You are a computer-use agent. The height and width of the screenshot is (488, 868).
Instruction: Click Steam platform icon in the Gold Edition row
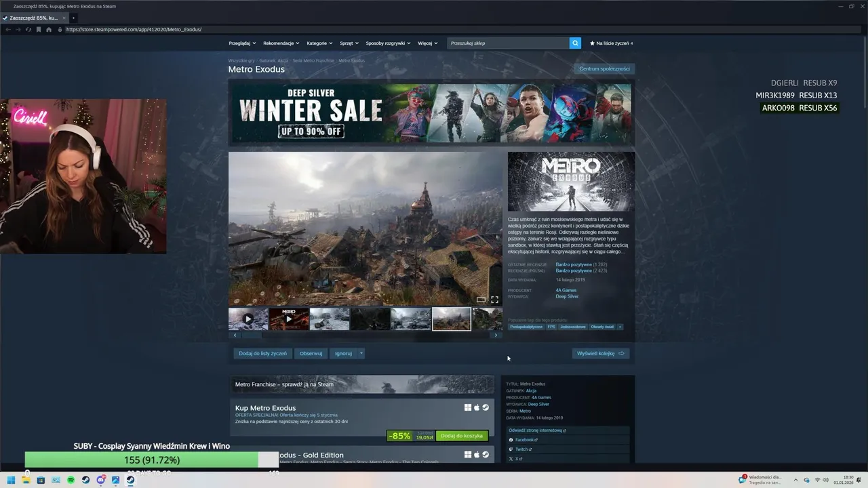click(486, 455)
